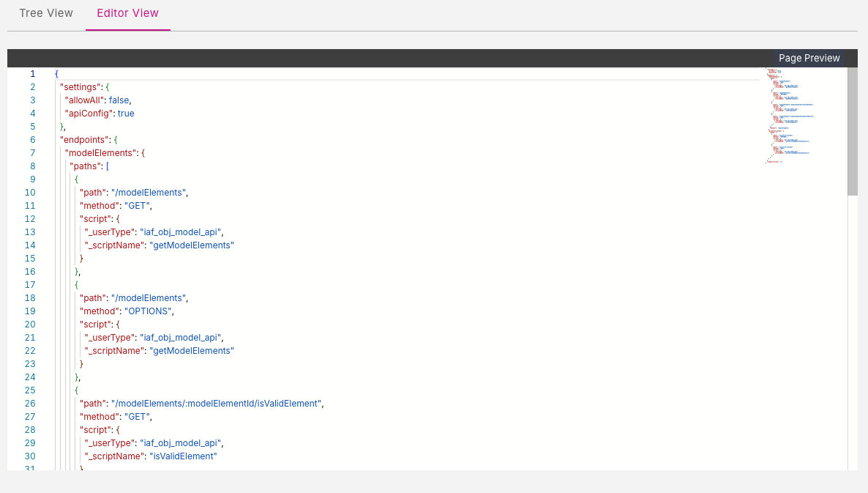Click the false value of allowAll
The image size is (868, 493).
pyautogui.click(x=119, y=100)
